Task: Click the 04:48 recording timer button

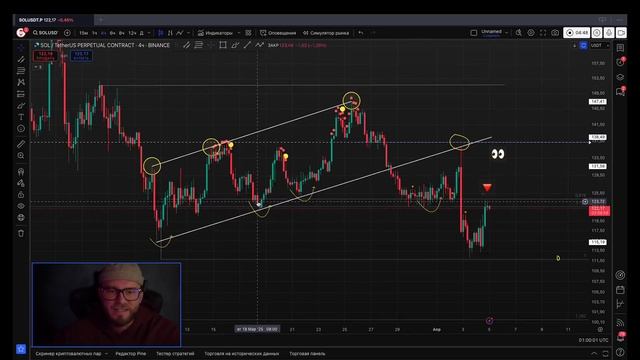Action: coord(577,33)
